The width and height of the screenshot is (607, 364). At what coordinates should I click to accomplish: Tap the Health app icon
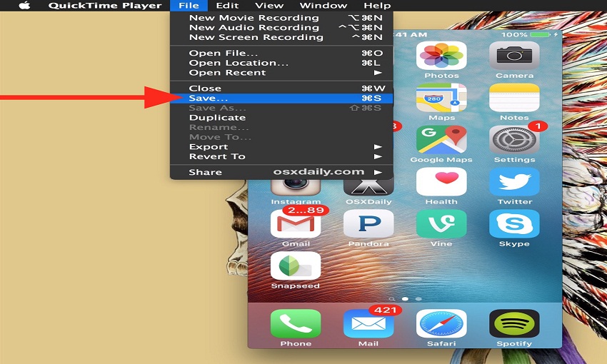pos(441,182)
